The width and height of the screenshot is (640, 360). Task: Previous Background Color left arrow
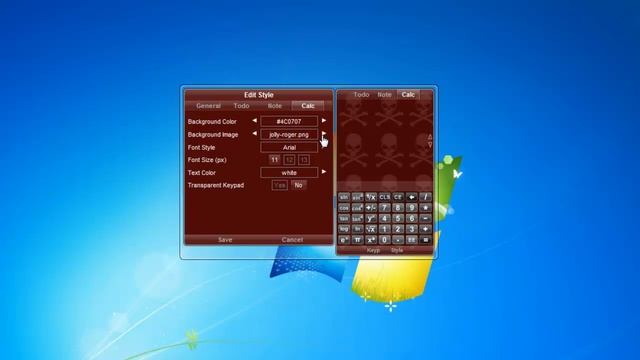pyautogui.click(x=255, y=120)
